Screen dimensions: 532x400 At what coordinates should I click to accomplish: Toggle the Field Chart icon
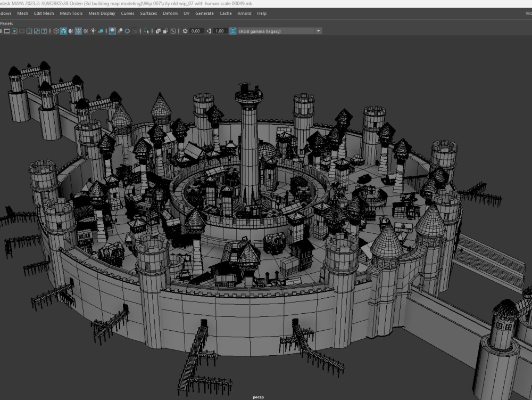pyautogui.click(x=29, y=31)
